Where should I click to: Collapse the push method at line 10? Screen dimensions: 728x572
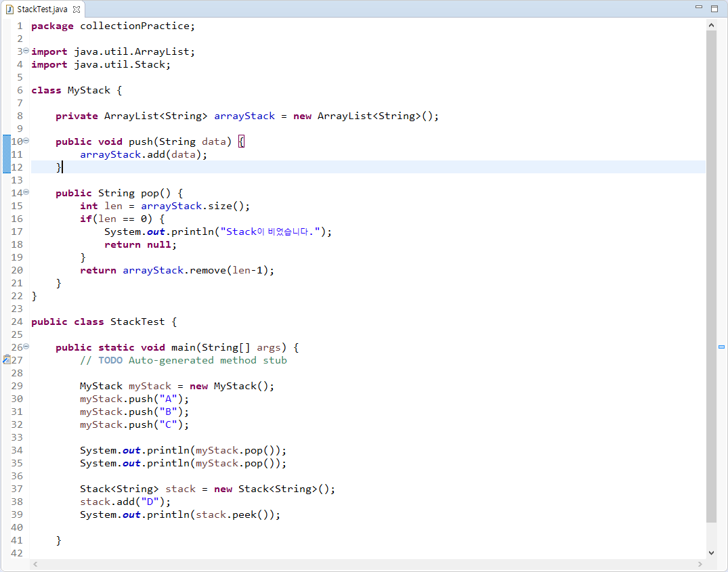[x=26, y=140]
